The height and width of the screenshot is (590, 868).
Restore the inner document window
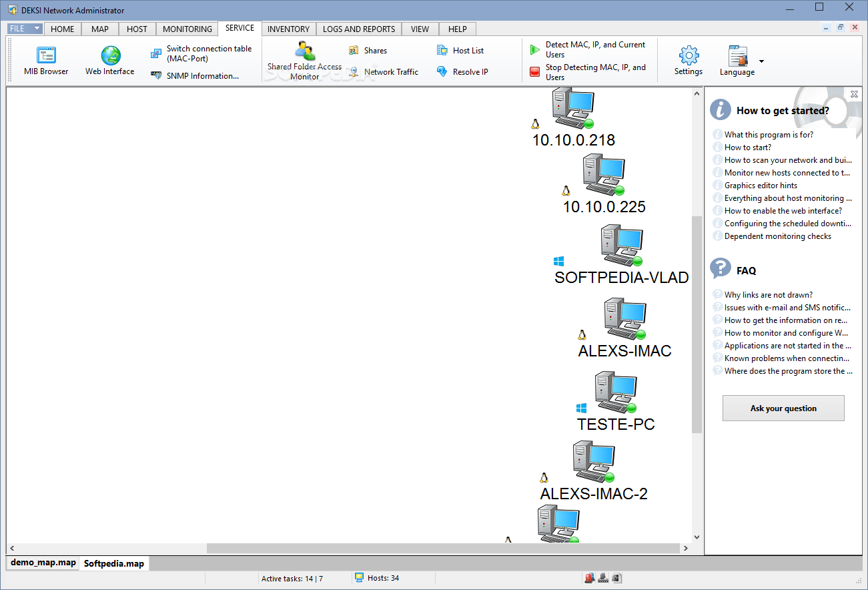[841, 27]
